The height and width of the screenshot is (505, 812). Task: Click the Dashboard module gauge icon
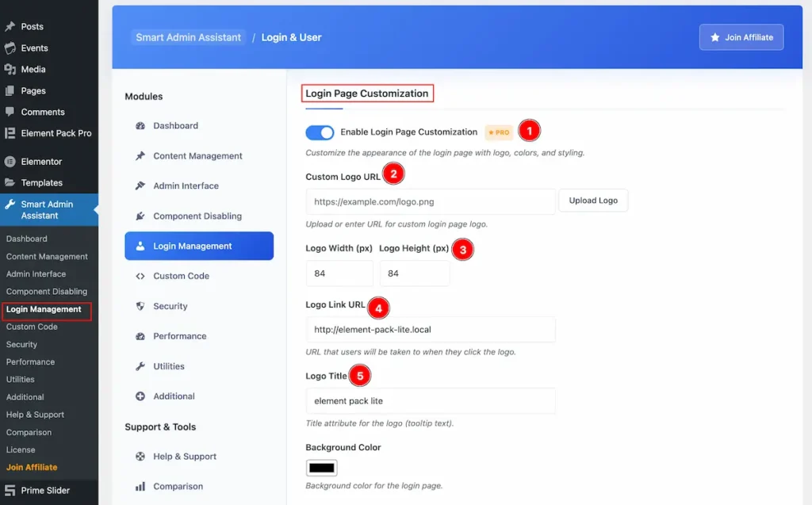[140, 126]
